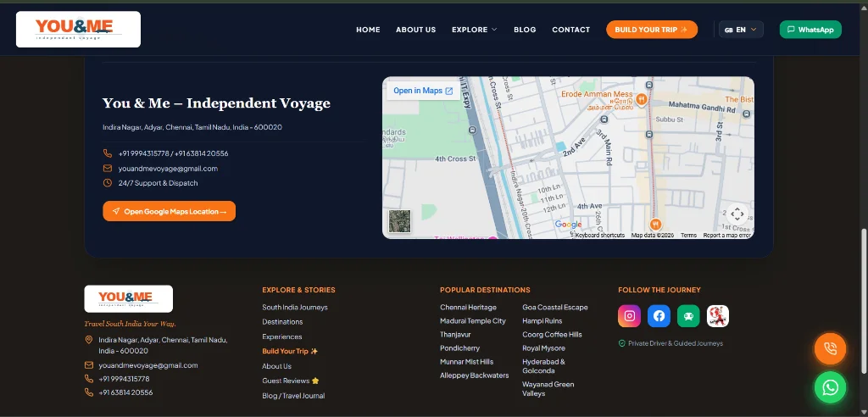
Task: Go to the Home page
Action: click(x=368, y=30)
